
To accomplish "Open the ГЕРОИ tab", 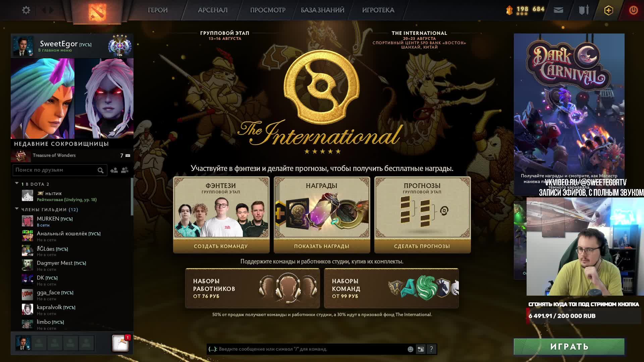I will click(158, 10).
